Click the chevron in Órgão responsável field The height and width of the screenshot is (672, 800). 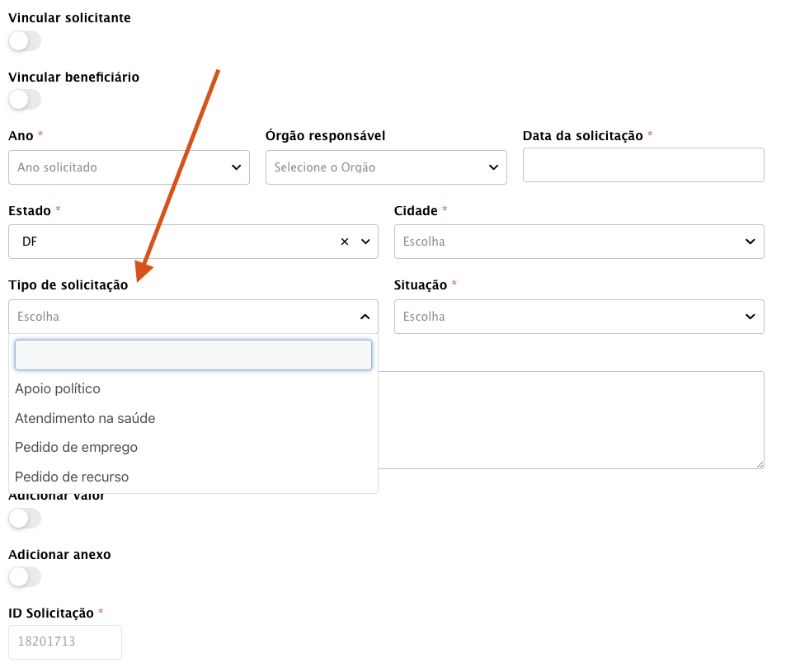click(x=493, y=167)
